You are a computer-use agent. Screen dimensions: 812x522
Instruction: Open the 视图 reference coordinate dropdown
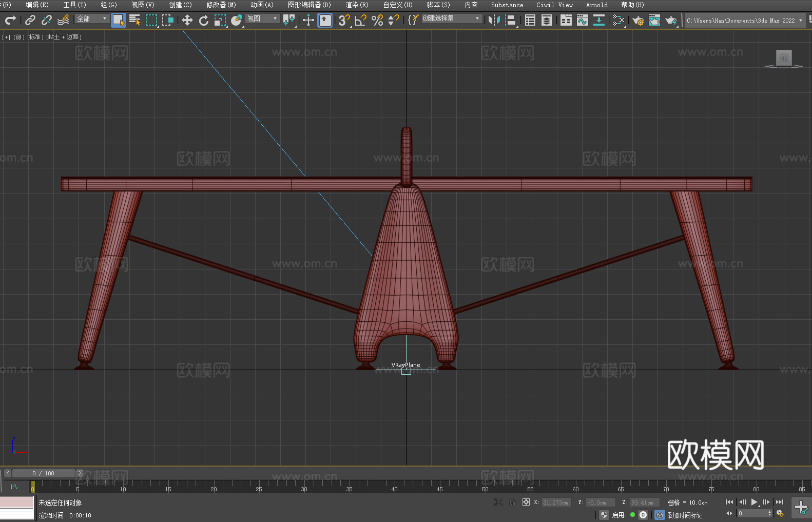coord(262,18)
